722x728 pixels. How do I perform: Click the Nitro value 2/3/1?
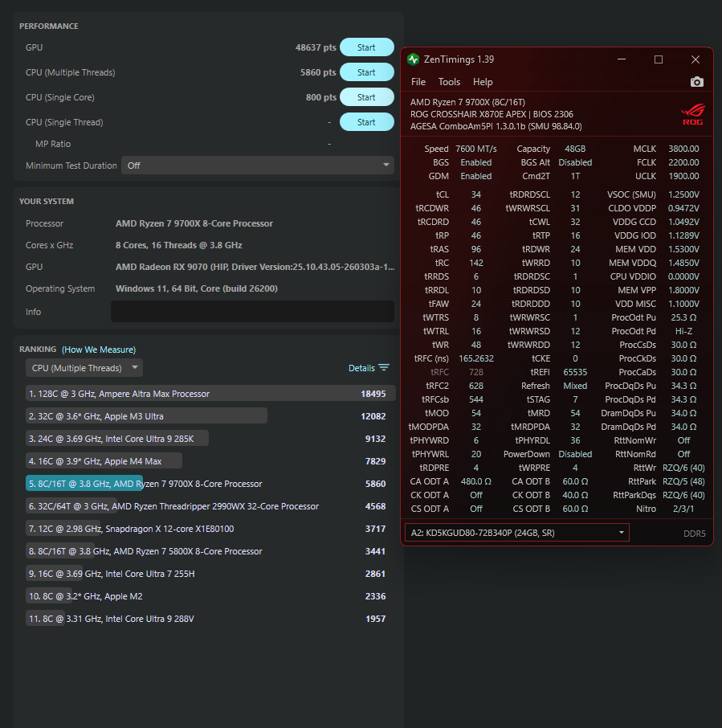pyautogui.click(x=683, y=509)
